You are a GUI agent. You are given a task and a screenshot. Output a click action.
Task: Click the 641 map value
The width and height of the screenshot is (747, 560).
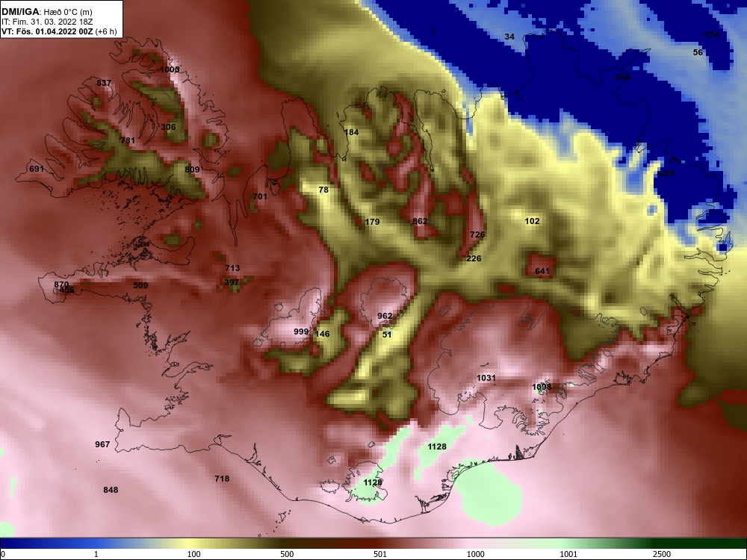[x=542, y=272]
